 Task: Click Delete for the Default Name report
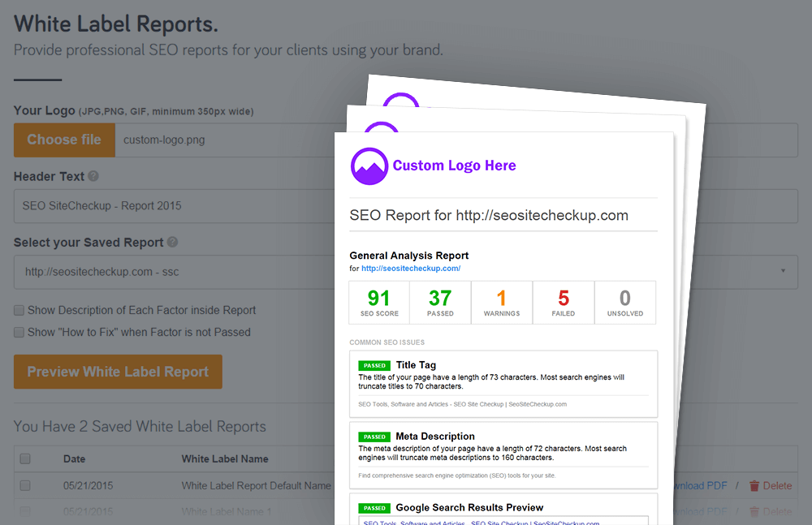coord(777,486)
